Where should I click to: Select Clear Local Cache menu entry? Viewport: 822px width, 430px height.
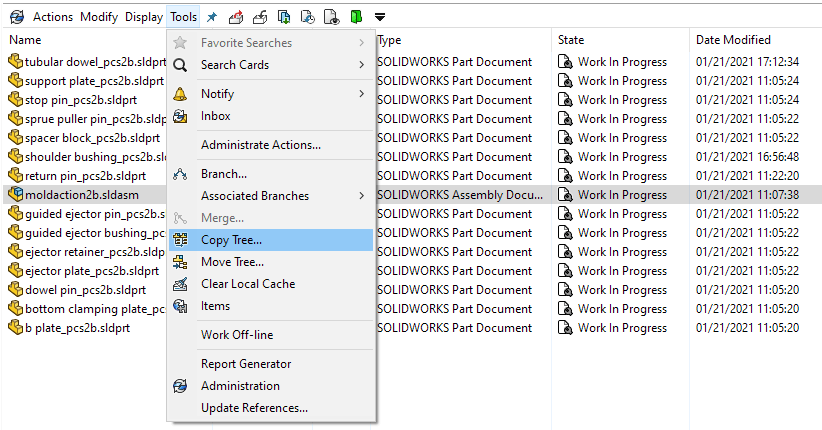coord(271,284)
